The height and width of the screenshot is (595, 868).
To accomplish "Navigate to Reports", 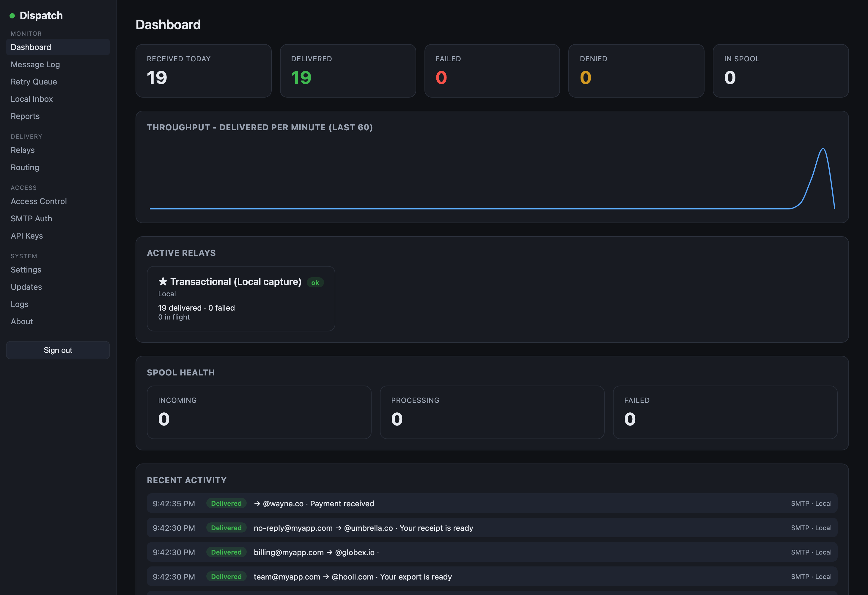I will (x=58, y=116).
